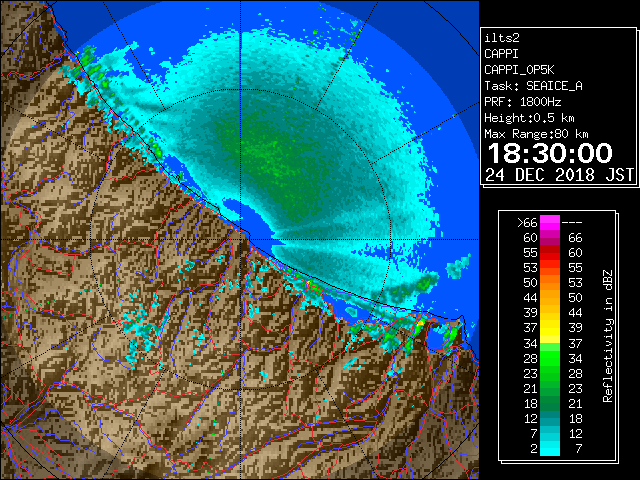The height and width of the screenshot is (480, 640).
Task: Click the yellow 37–39 legend swatch
Action: 550,328
